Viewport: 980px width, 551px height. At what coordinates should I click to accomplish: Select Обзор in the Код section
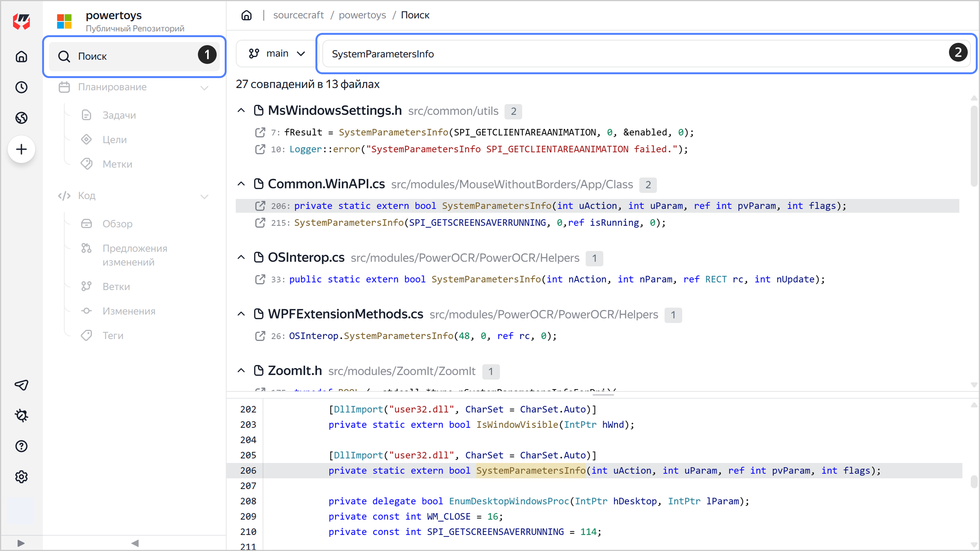[x=117, y=224]
